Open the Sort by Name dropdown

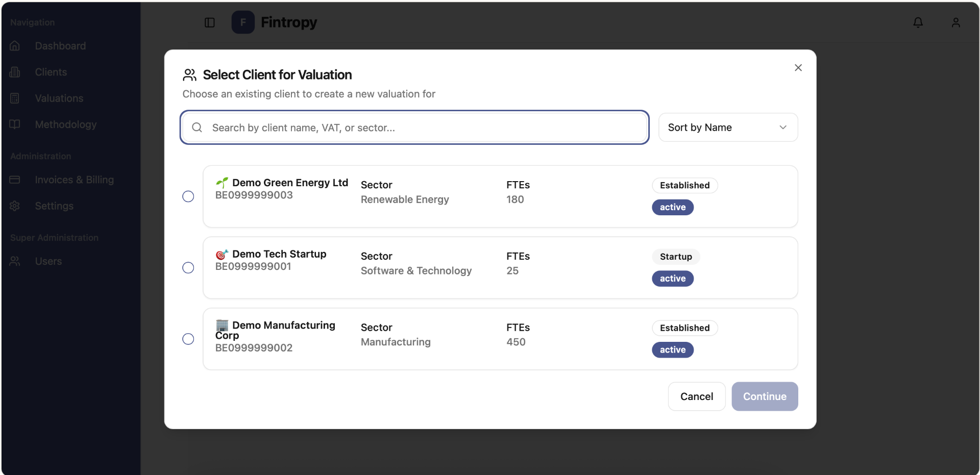tap(728, 127)
